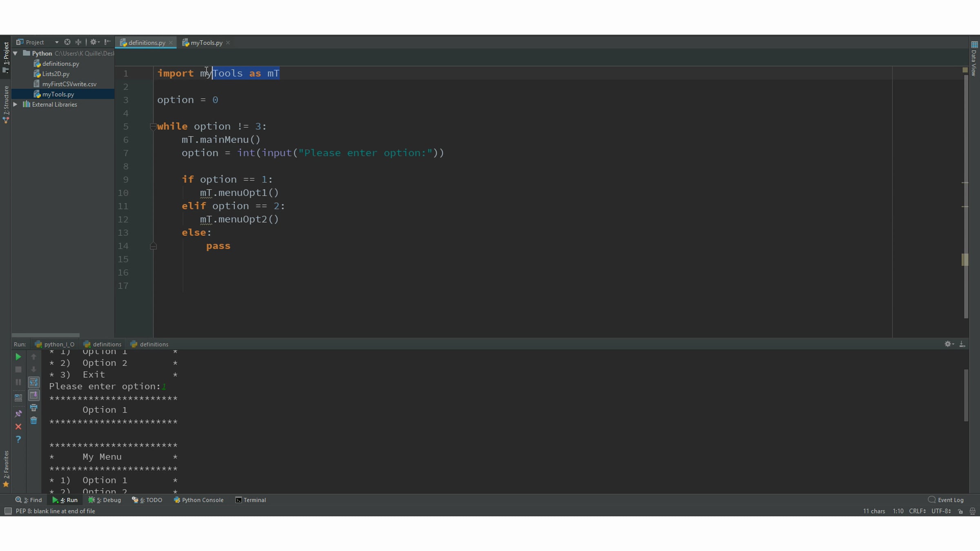
Task: Click the fold end marker at line 14
Action: 153,246
